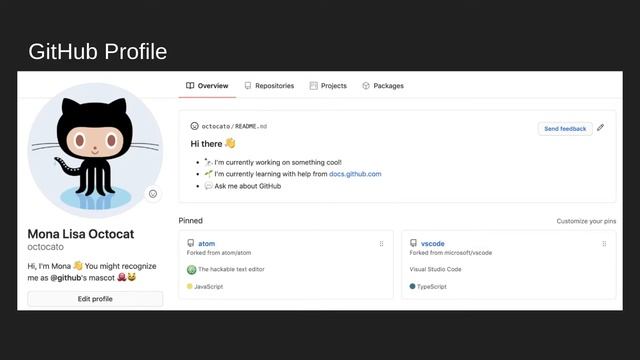Click the Projects board icon
This screenshot has height=360, width=640.
click(313, 86)
